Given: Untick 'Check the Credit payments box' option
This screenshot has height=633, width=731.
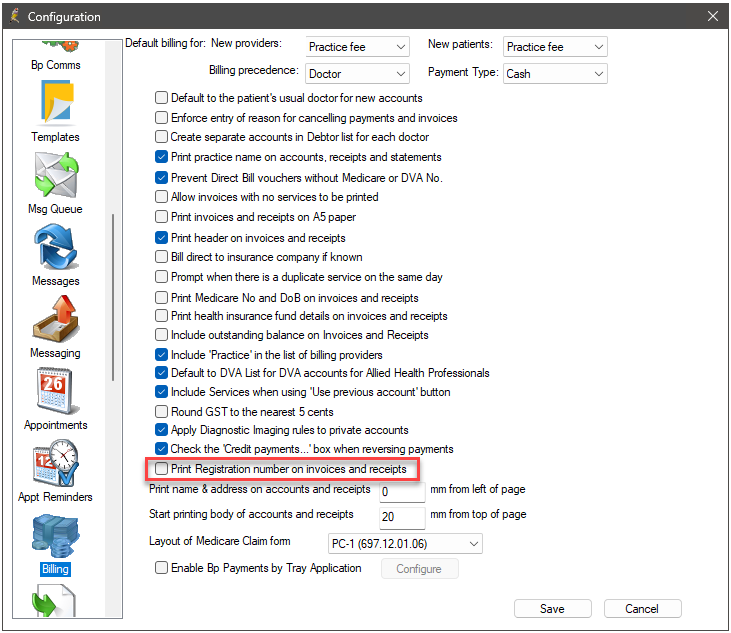Looking at the screenshot, I should [161, 448].
